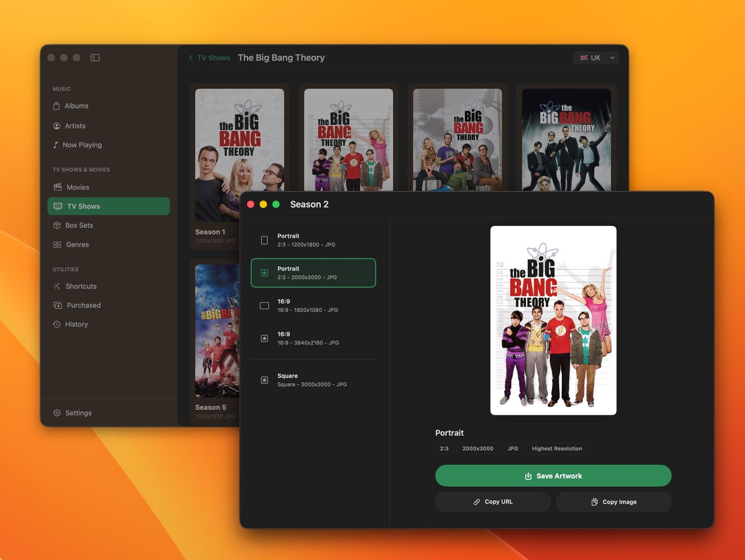Click the star icon of Square entry
The height and width of the screenshot is (560, 745).
pyautogui.click(x=264, y=380)
